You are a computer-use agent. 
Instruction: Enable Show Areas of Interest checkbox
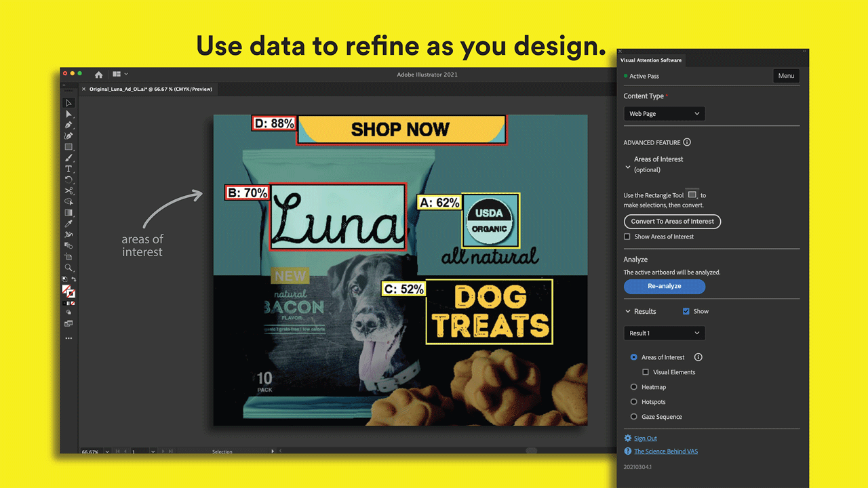coord(627,237)
